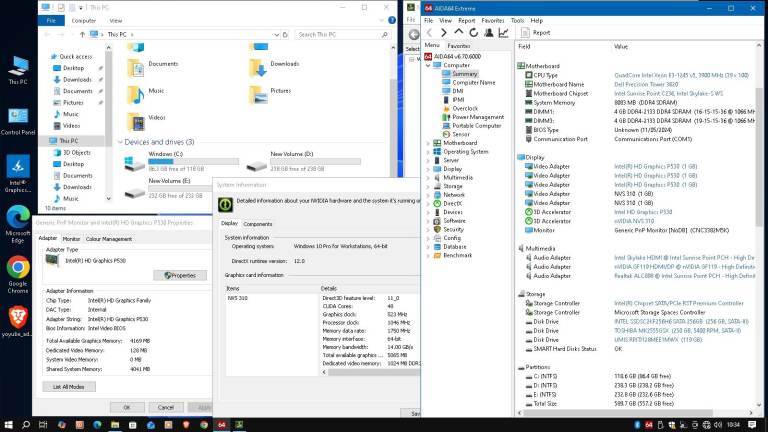The image size is (768, 432).
Task: Open the user-profile icon in AIDA64 toolbar
Action: tap(490, 32)
